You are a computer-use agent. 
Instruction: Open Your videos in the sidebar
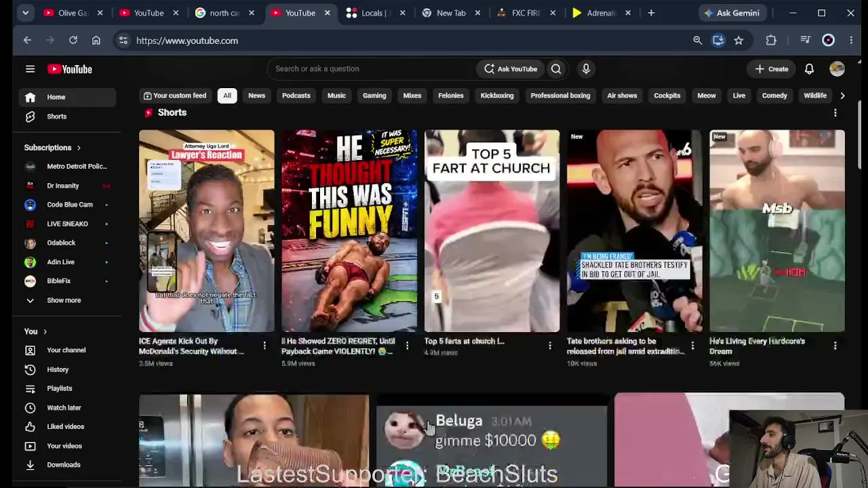(x=67, y=446)
